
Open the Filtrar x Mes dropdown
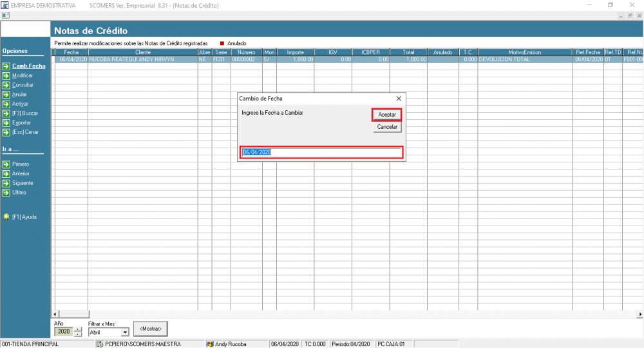click(x=125, y=333)
